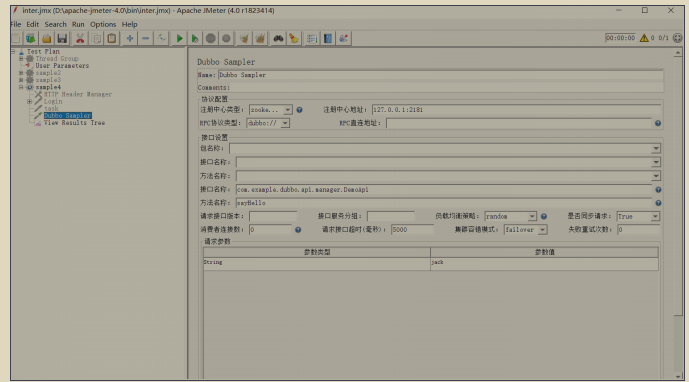The height and width of the screenshot is (382, 689).
Task: Start the test with green play icon
Action: coord(179,39)
